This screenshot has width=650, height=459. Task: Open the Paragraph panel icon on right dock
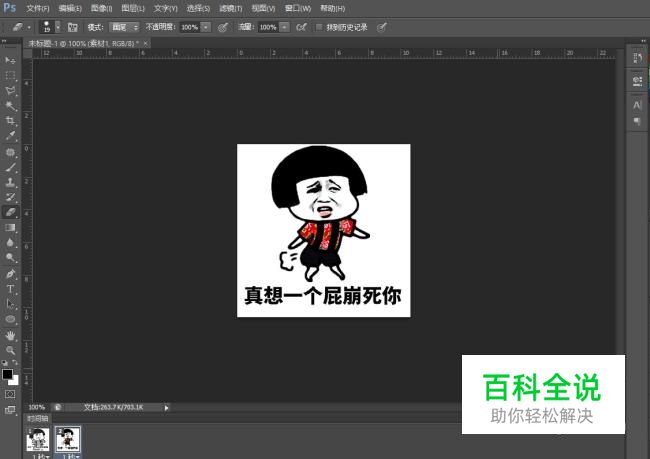click(637, 121)
